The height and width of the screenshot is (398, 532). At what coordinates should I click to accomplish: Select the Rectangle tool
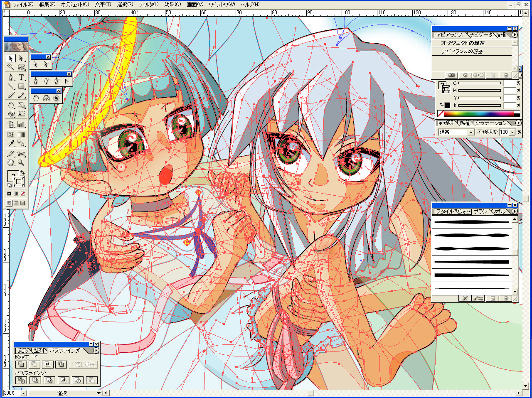pyautogui.click(x=21, y=86)
